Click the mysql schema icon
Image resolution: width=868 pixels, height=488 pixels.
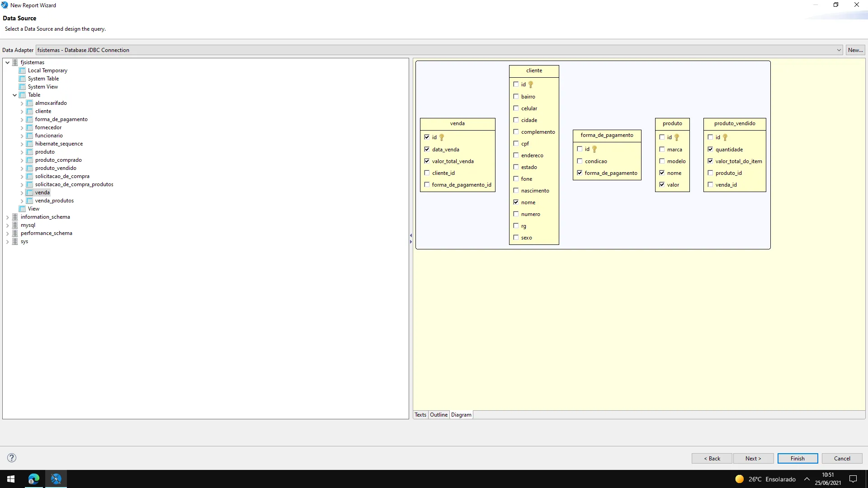15,225
